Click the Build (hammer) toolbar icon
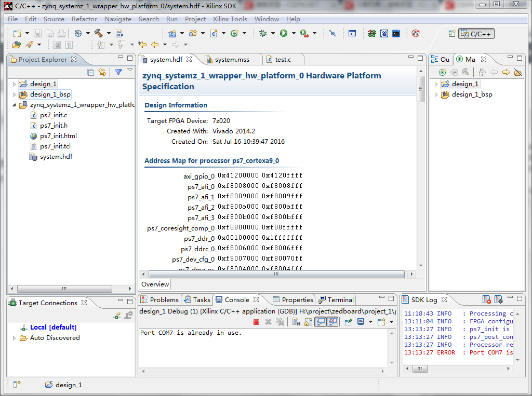 (98, 33)
